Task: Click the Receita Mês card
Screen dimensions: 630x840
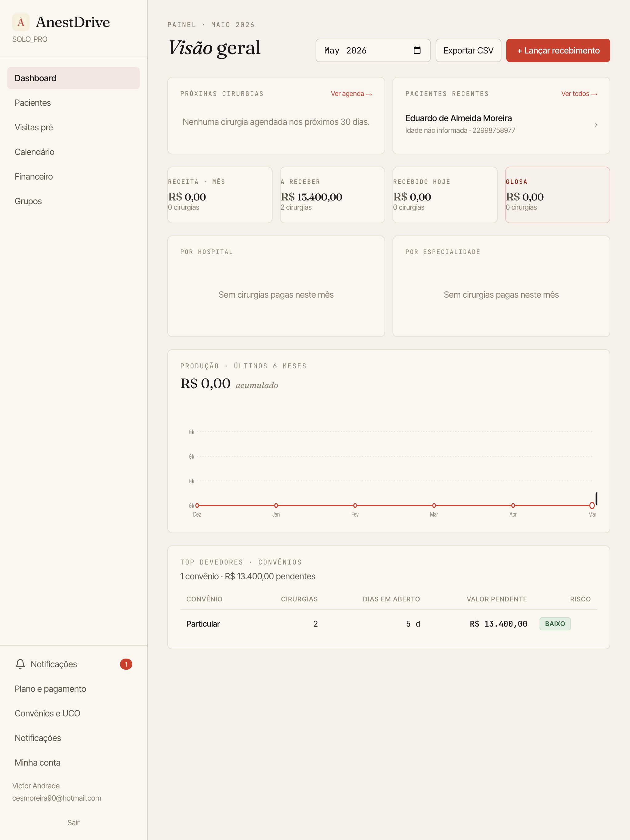Action: click(220, 195)
